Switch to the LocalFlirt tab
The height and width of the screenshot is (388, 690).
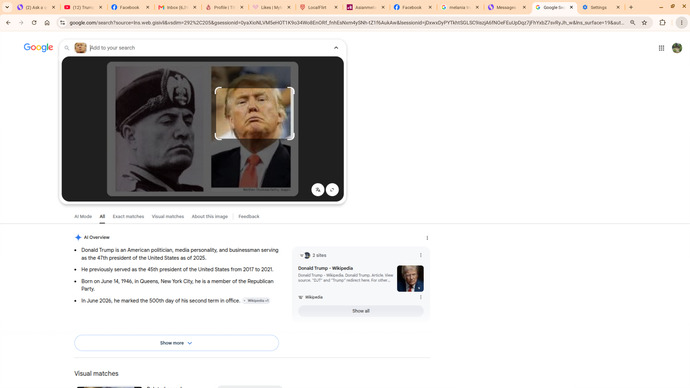click(318, 7)
